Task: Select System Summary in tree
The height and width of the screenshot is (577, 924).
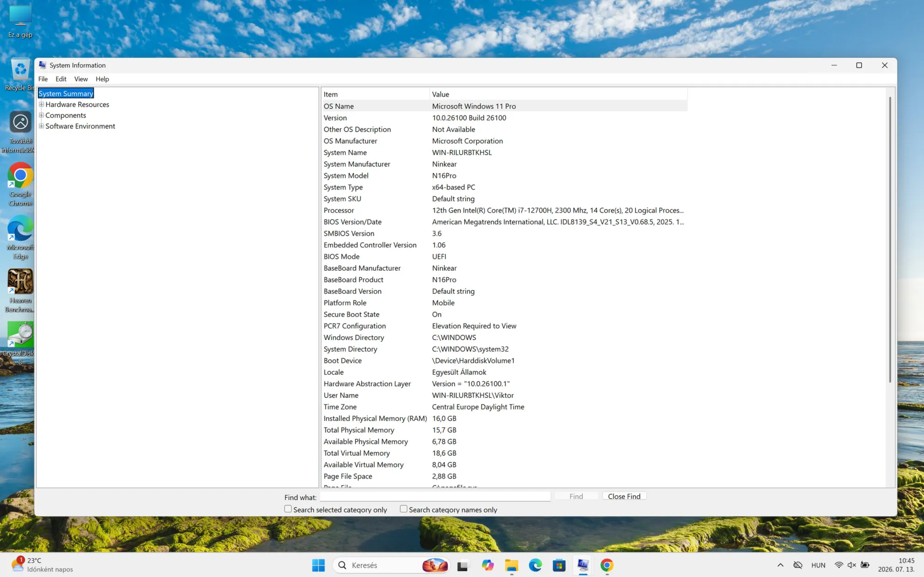Action: pyautogui.click(x=66, y=93)
